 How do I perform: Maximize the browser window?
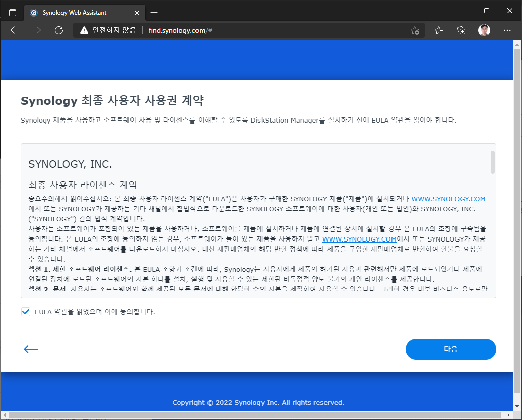(x=487, y=11)
